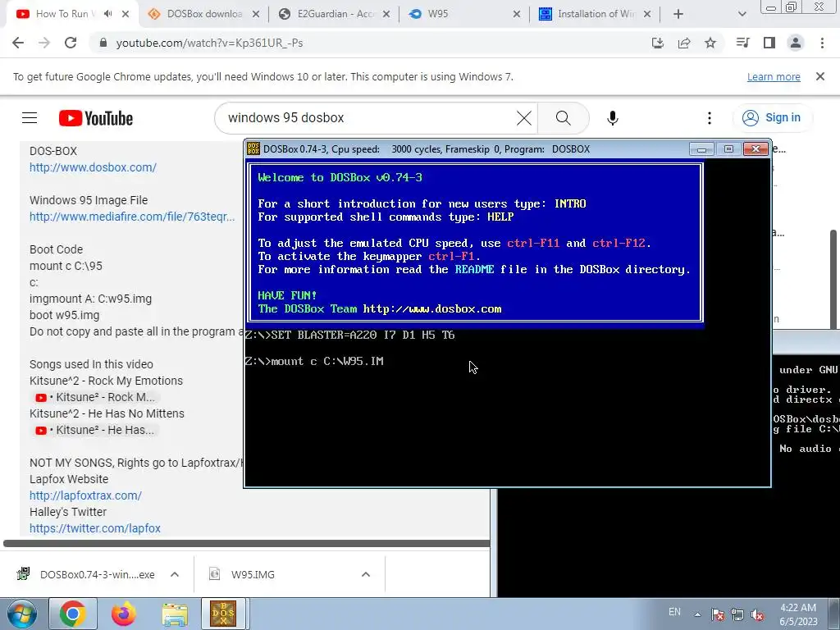840x630 pixels.
Task: Open Chrome from the taskbar
Action: coord(72,614)
